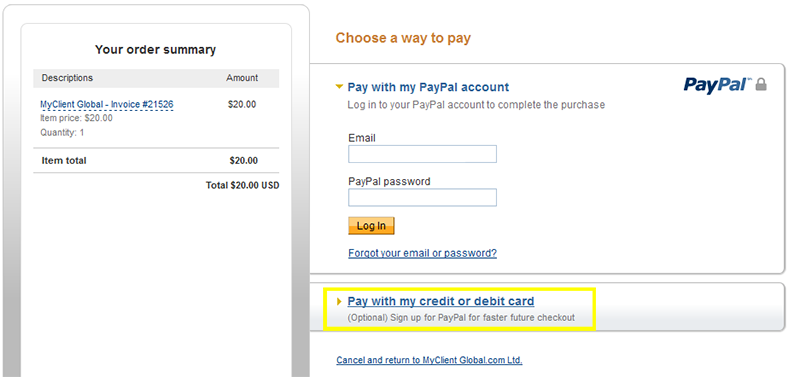Focus the PayPal password field

pos(422,197)
